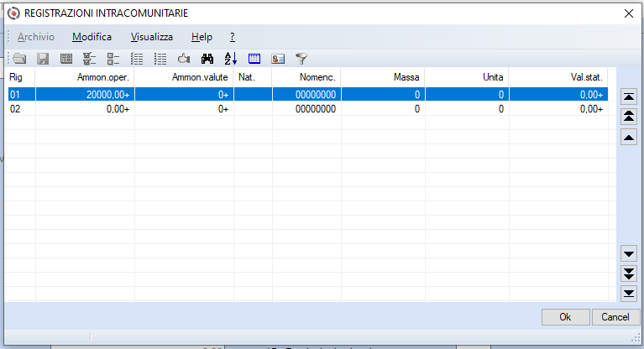644x349 pixels.
Task: Click the Unita column header
Action: point(467,77)
